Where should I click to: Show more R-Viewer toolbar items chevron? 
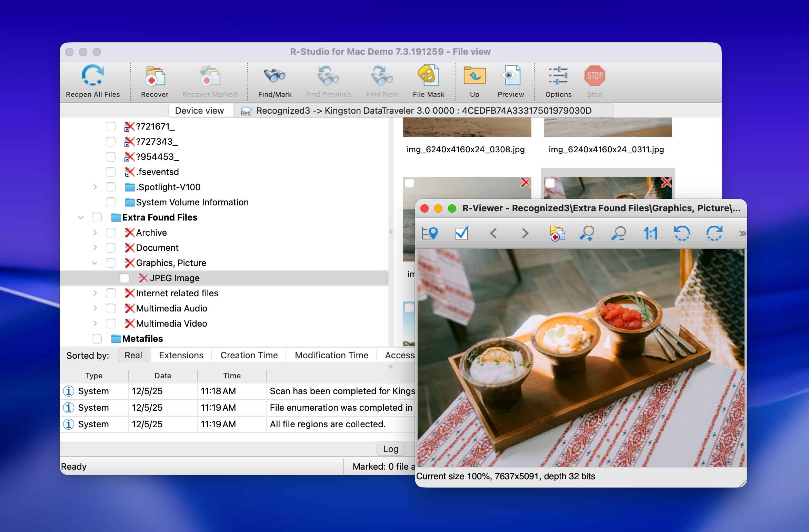[x=742, y=234]
